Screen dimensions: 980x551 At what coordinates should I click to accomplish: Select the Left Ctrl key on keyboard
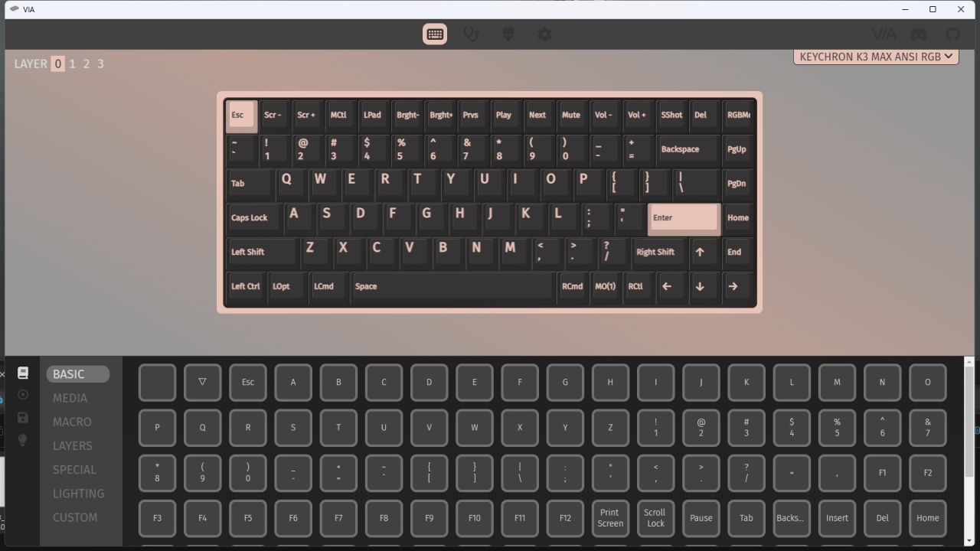point(246,286)
